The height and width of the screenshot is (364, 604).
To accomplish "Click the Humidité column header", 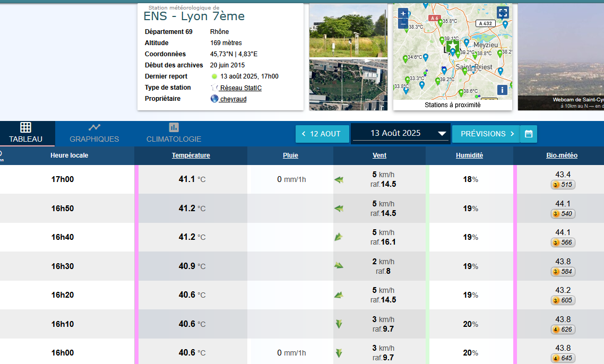I will [x=469, y=155].
